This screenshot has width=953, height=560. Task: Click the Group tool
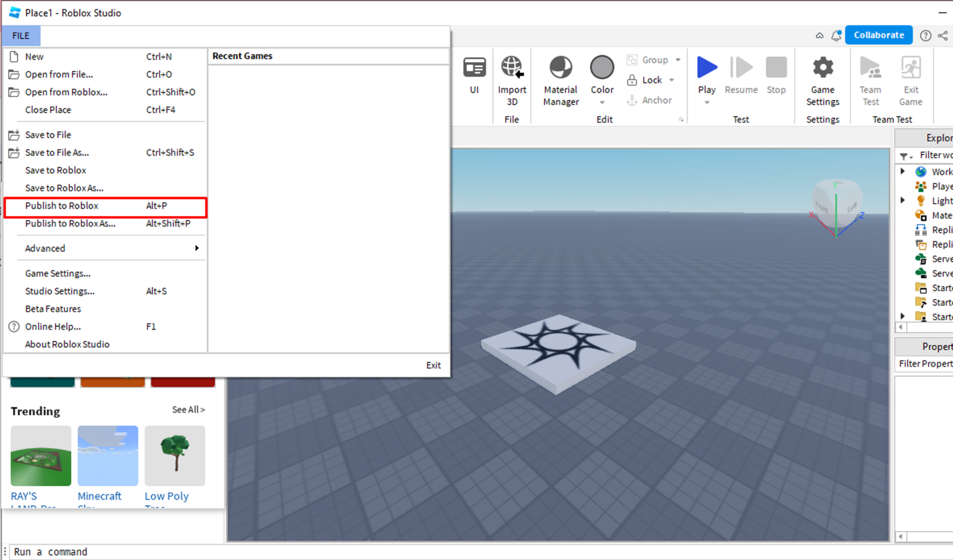[x=648, y=60]
